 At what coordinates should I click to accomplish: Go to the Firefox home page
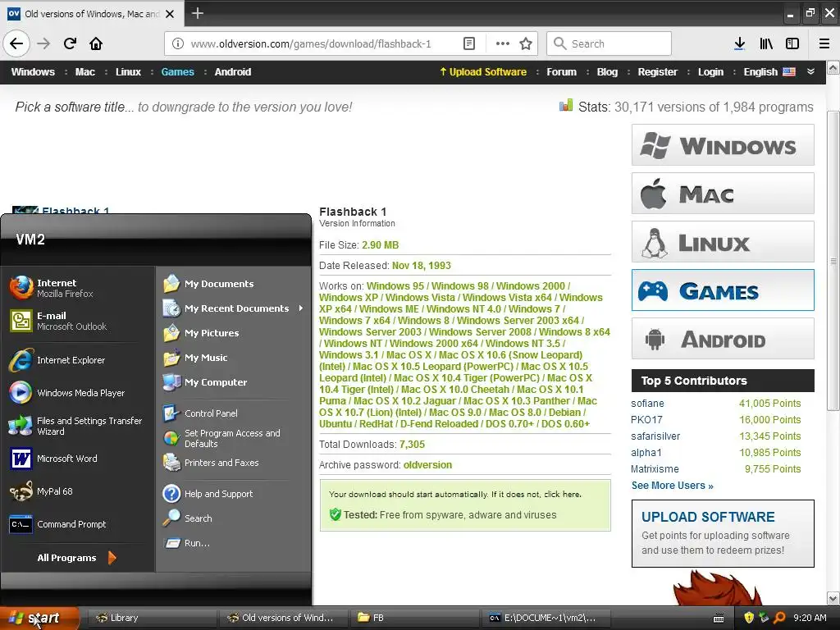(x=96, y=43)
